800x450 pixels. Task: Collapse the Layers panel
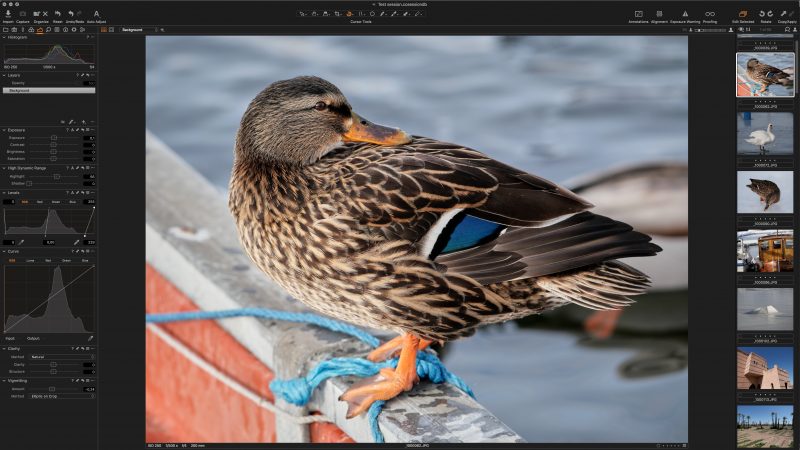coord(4,76)
